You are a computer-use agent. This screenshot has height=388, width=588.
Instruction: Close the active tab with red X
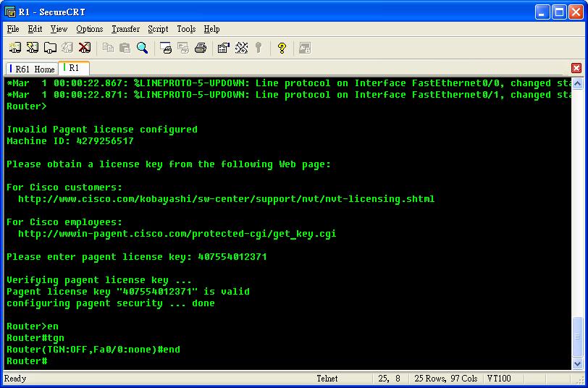point(576,68)
